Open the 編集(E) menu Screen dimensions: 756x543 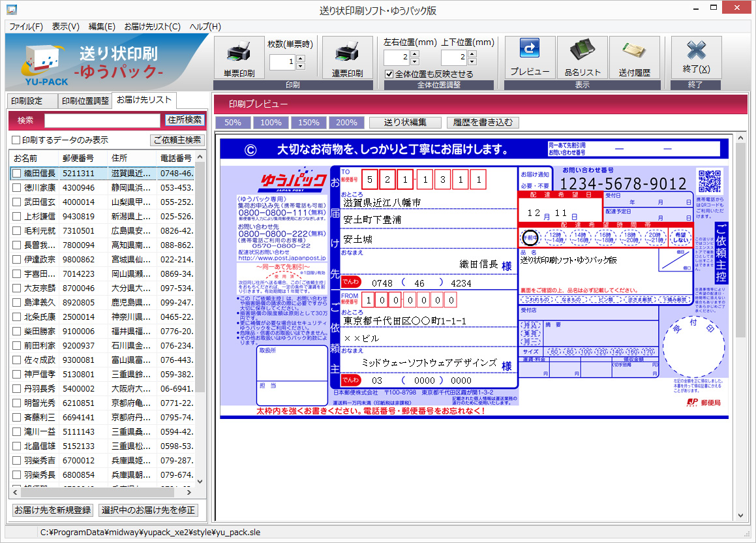point(102,27)
